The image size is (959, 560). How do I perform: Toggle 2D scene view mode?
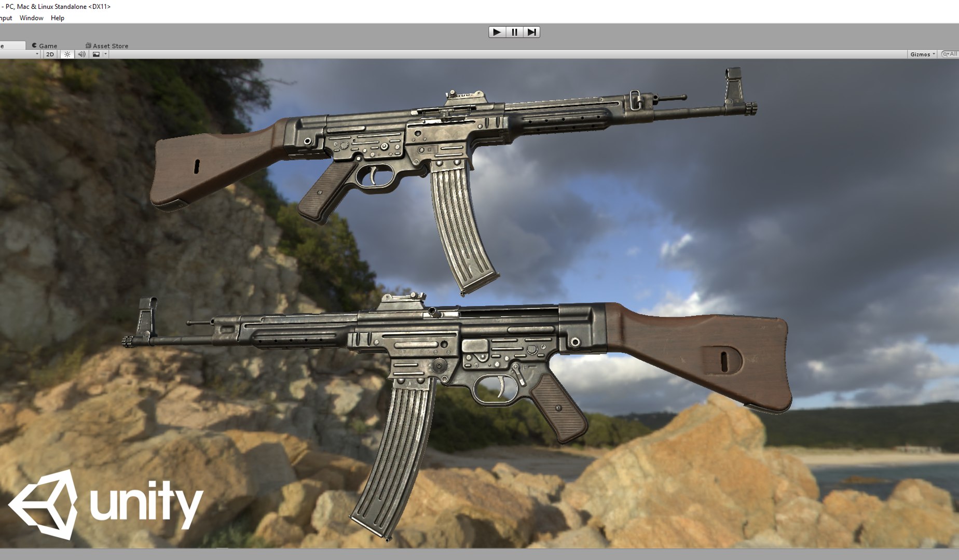click(50, 54)
